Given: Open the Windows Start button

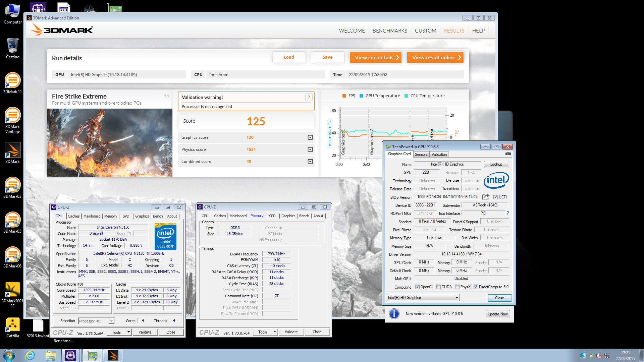Looking at the screenshot, I should [9, 355].
